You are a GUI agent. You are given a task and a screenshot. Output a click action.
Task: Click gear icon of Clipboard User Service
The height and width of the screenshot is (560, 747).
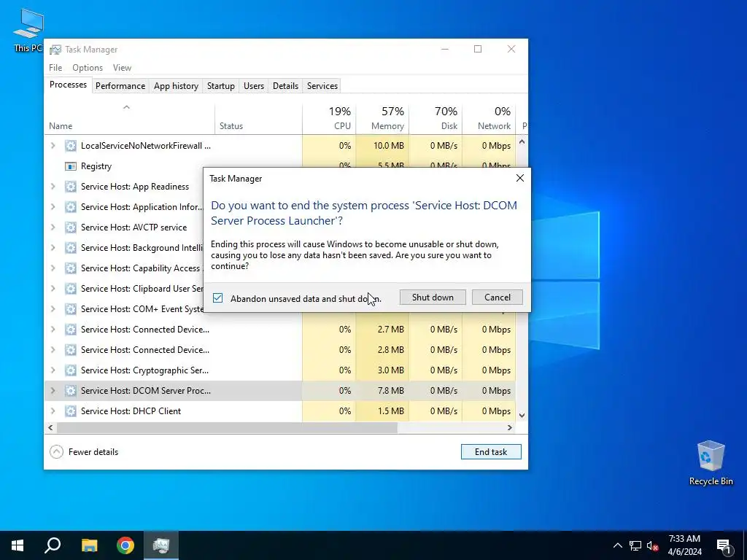[71, 289]
